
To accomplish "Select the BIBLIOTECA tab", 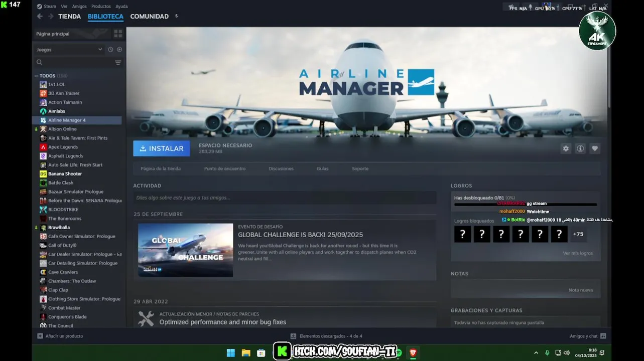I will click(105, 17).
